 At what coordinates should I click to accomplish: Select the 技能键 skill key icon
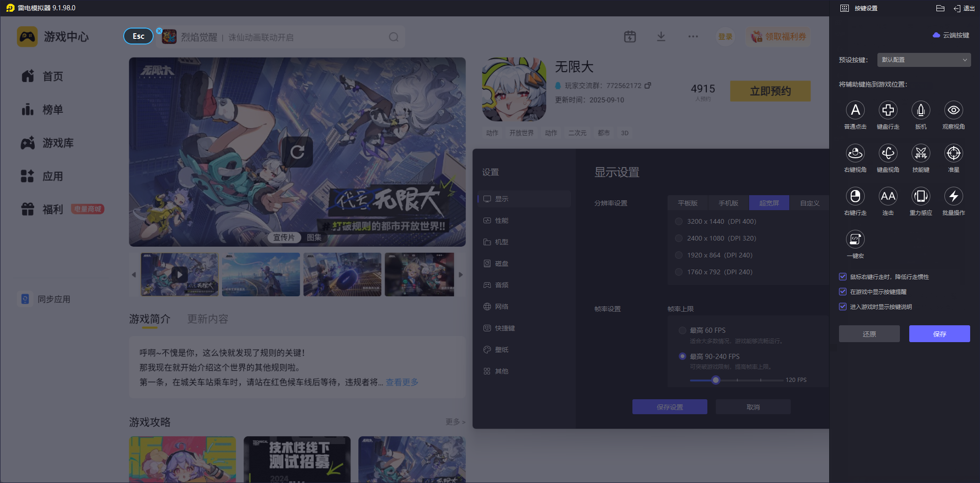click(x=921, y=154)
